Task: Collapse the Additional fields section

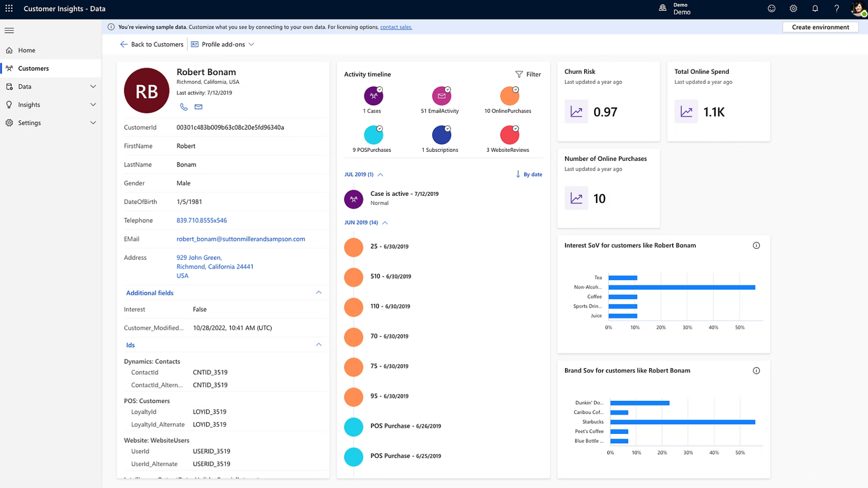Action: 319,292
